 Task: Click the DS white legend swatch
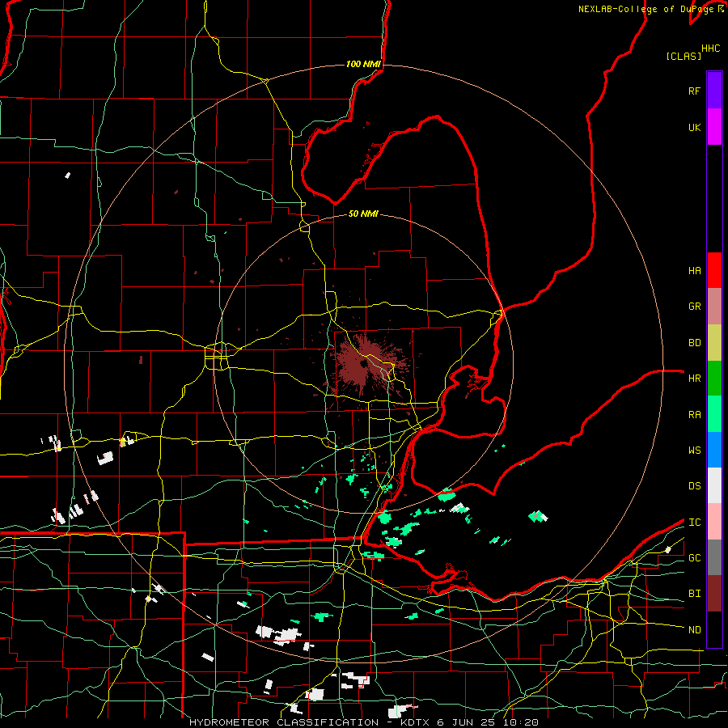click(x=714, y=485)
